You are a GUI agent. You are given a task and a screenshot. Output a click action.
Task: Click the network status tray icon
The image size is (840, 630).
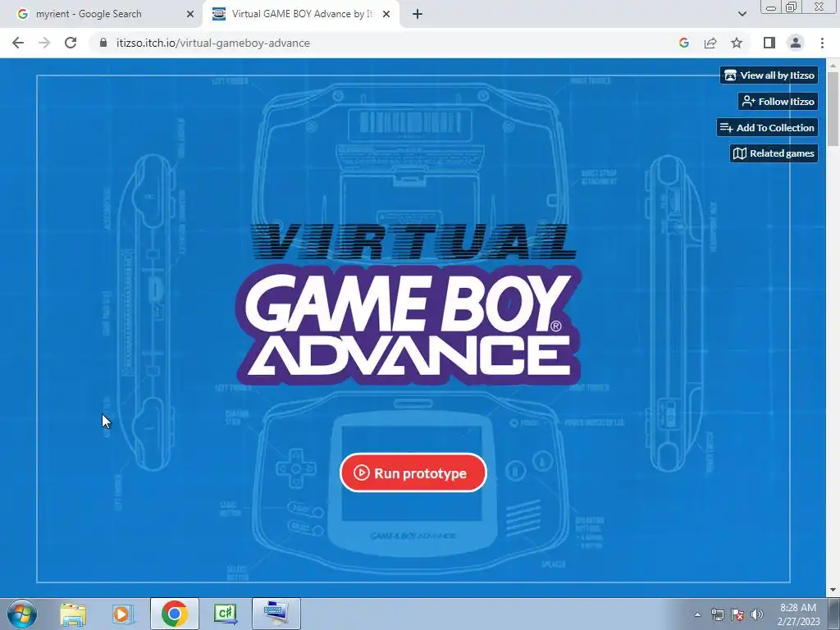[x=717, y=614]
